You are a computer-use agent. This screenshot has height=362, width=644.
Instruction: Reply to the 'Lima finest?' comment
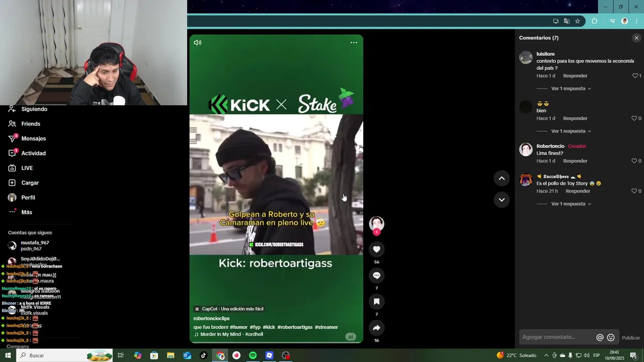point(575,161)
